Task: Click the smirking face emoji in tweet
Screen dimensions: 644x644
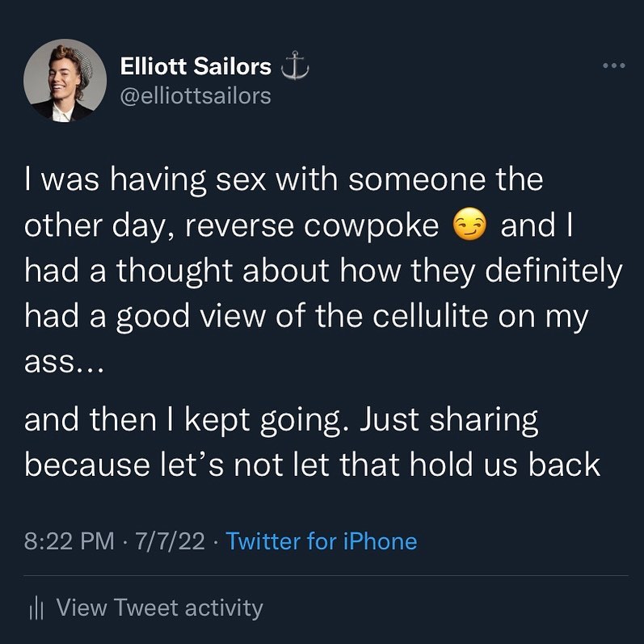Action: coord(469,225)
